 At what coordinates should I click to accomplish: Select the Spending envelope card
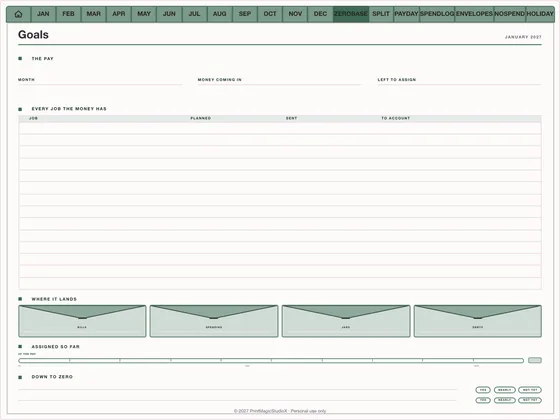214,321
